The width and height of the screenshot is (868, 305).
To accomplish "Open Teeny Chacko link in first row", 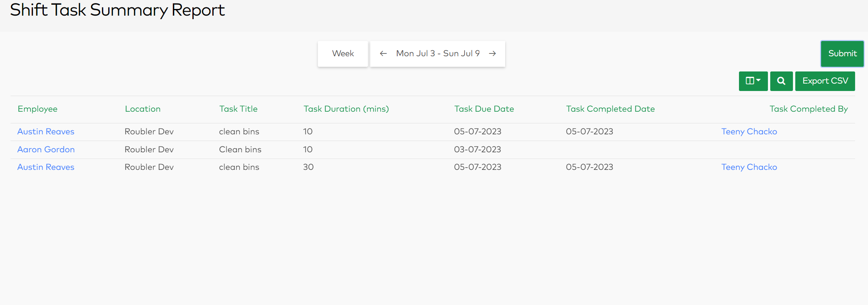I will click(x=749, y=132).
